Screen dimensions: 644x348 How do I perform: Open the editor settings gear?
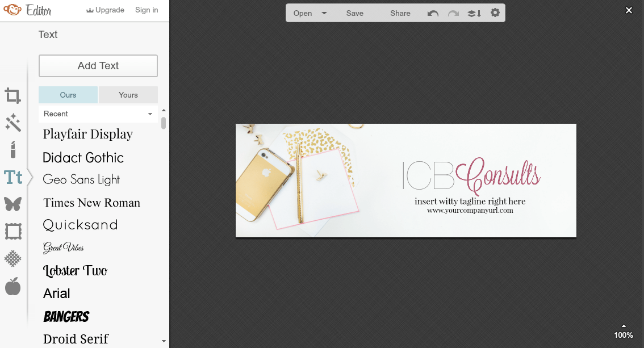click(x=495, y=12)
